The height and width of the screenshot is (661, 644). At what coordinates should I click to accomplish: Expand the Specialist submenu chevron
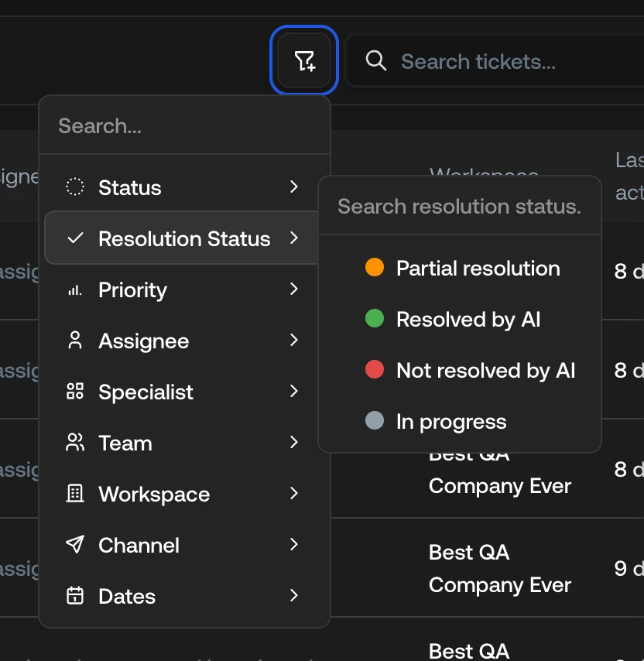(x=294, y=391)
